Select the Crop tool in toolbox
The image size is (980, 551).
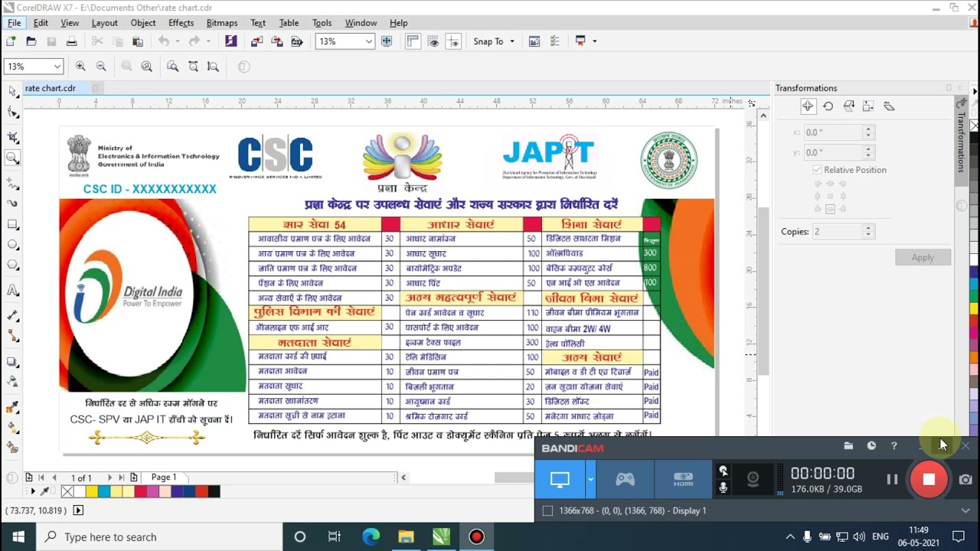[12, 137]
